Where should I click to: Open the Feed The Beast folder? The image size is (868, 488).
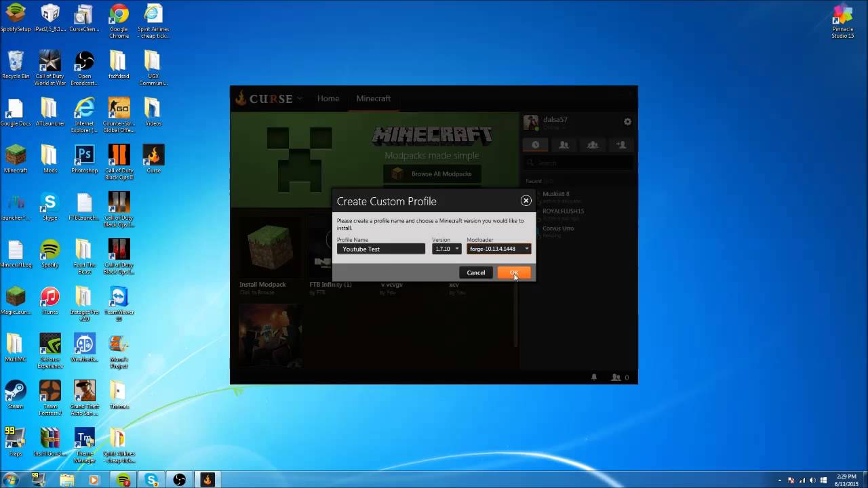(x=84, y=257)
